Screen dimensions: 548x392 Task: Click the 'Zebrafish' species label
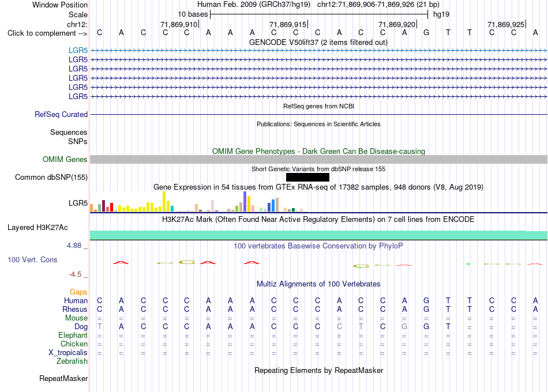point(72,361)
